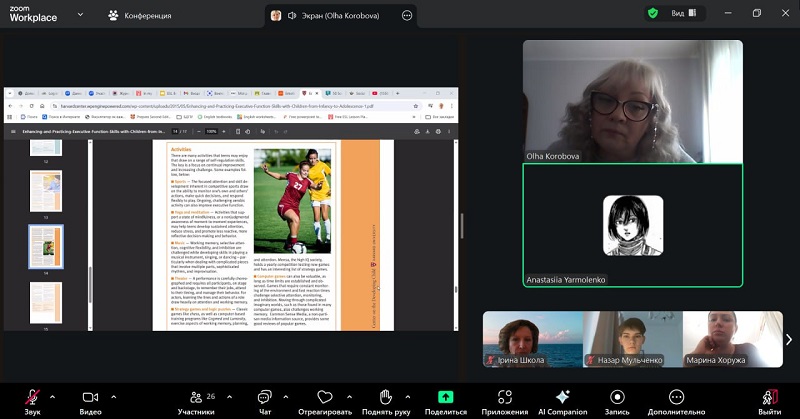Click the green encryption shield icon

(653, 14)
